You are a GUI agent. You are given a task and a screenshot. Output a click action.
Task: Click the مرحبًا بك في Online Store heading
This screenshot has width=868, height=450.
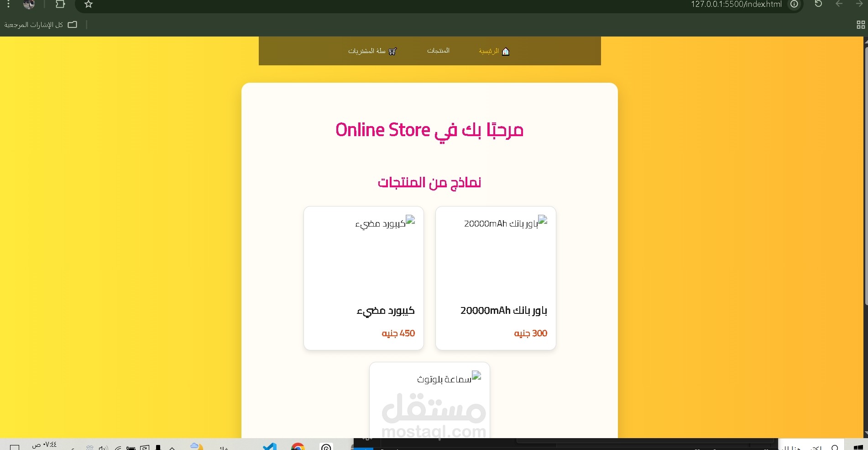point(429,130)
